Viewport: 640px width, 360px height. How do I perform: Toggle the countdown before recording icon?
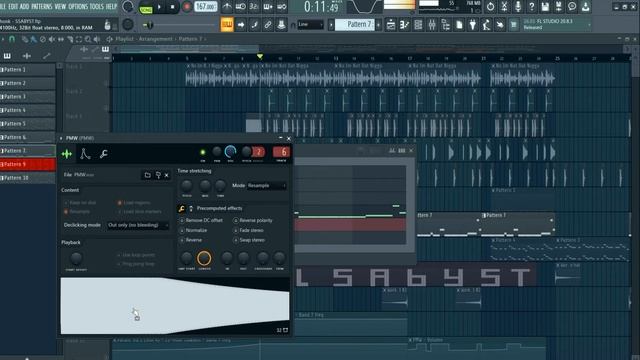click(254, 7)
